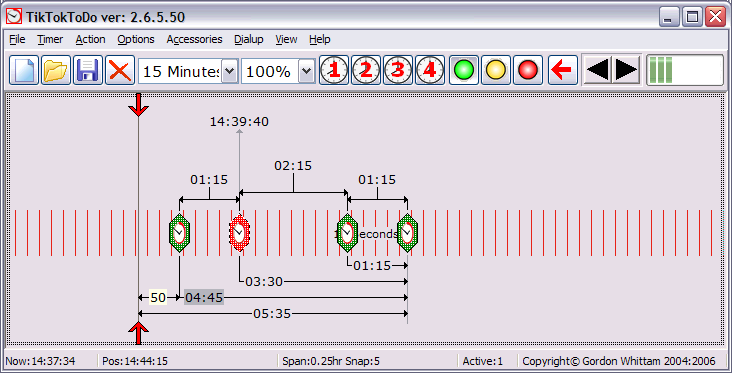Select timer clock preset 4
Image resolution: width=732 pixels, height=373 pixels.
430,70
